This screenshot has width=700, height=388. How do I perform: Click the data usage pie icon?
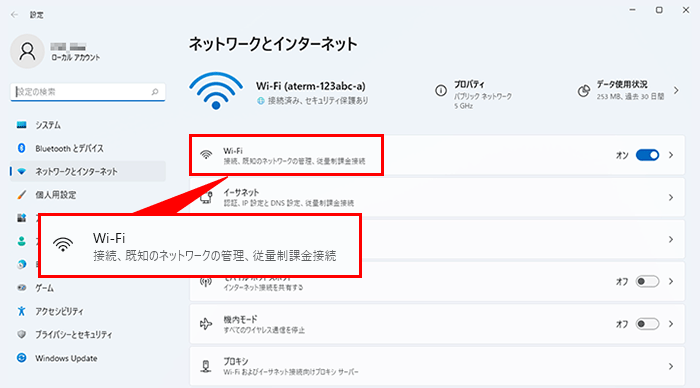pos(584,91)
